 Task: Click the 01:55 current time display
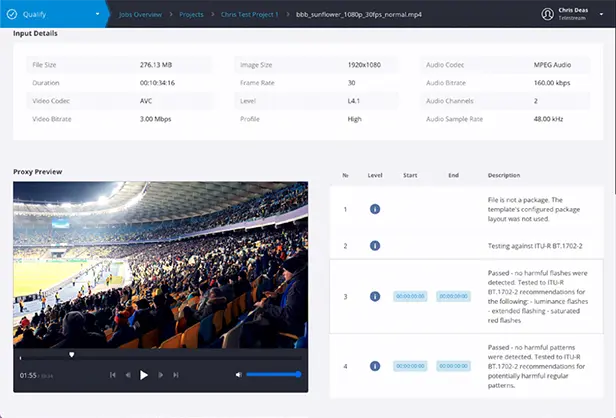pyautogui.click(x=28, y=376)
